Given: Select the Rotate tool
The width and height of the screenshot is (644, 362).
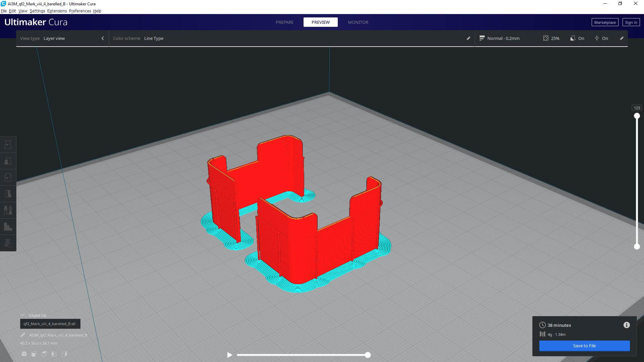Looking at the screenshot, I should click(x=8, y=177).
